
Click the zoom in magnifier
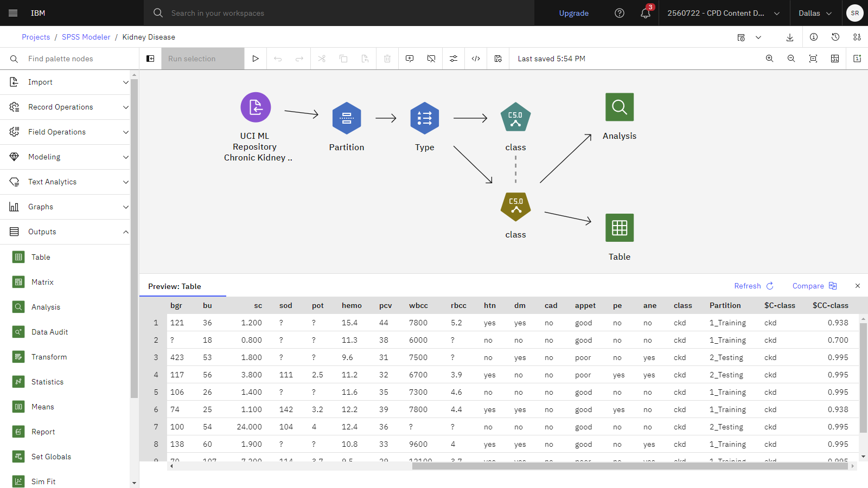point(769,59)
